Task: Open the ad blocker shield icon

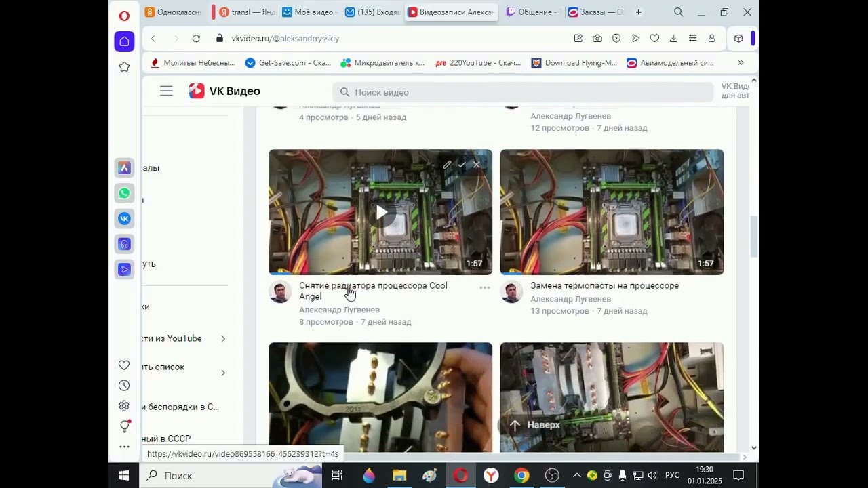Action: (x=616, y=39)
